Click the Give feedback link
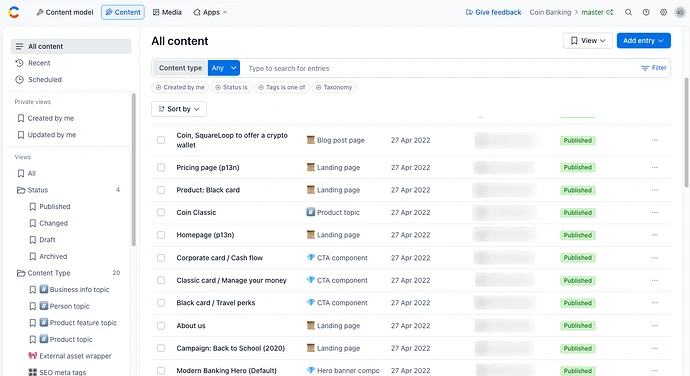 493,12
